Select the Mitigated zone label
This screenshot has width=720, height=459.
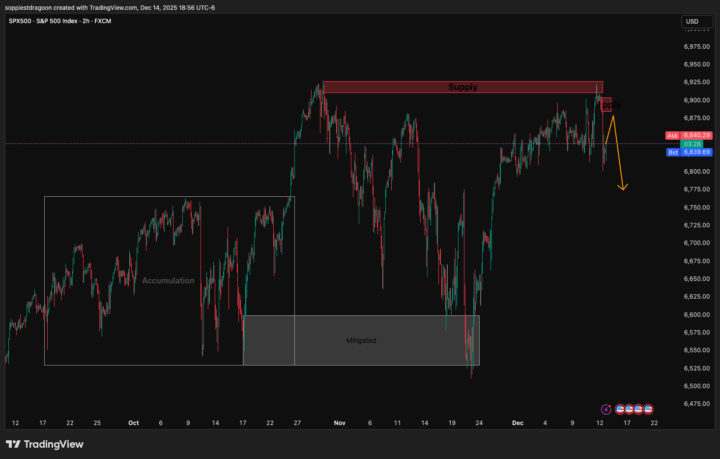[361, 341]
